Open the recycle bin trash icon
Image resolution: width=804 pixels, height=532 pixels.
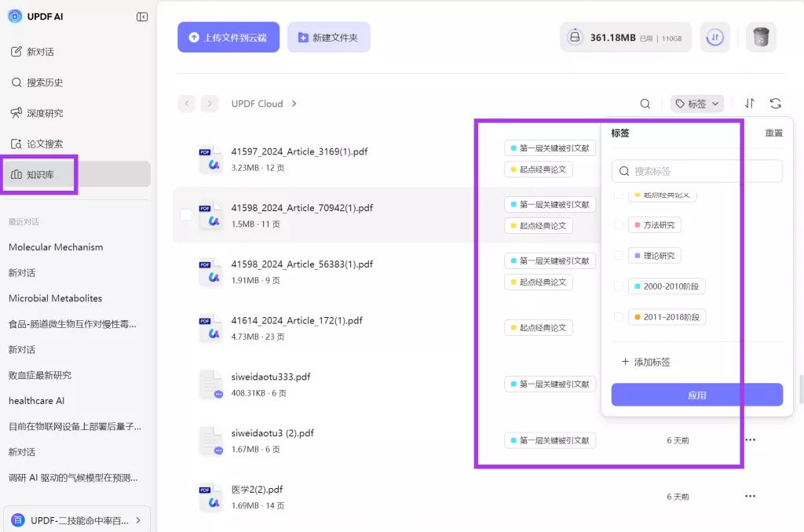761,37
